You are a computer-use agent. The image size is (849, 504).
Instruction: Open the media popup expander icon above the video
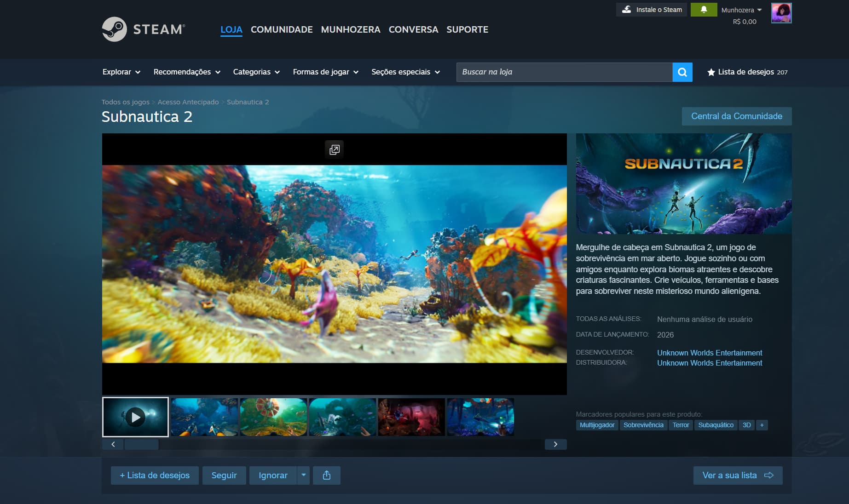pos(335,149)
